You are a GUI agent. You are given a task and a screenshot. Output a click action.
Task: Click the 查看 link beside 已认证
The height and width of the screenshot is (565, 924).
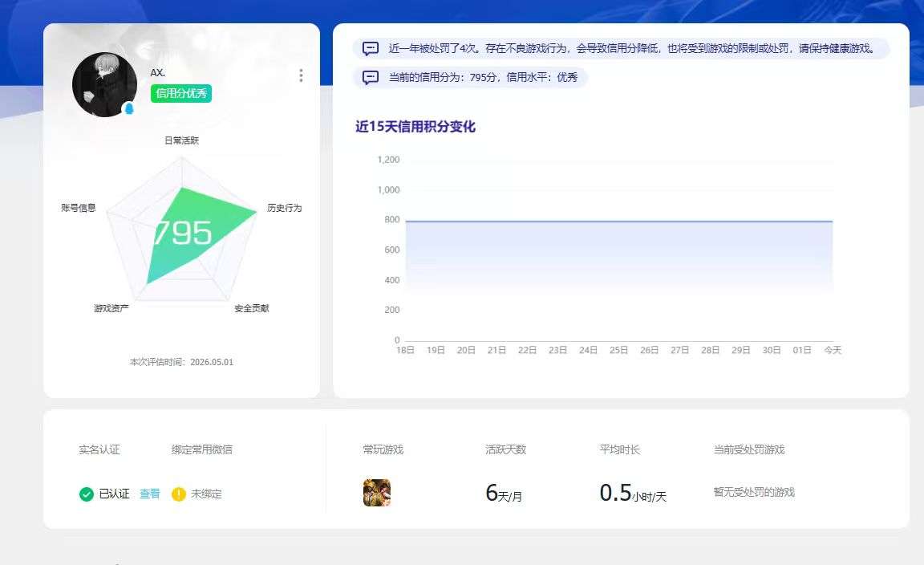click(150, 494)
